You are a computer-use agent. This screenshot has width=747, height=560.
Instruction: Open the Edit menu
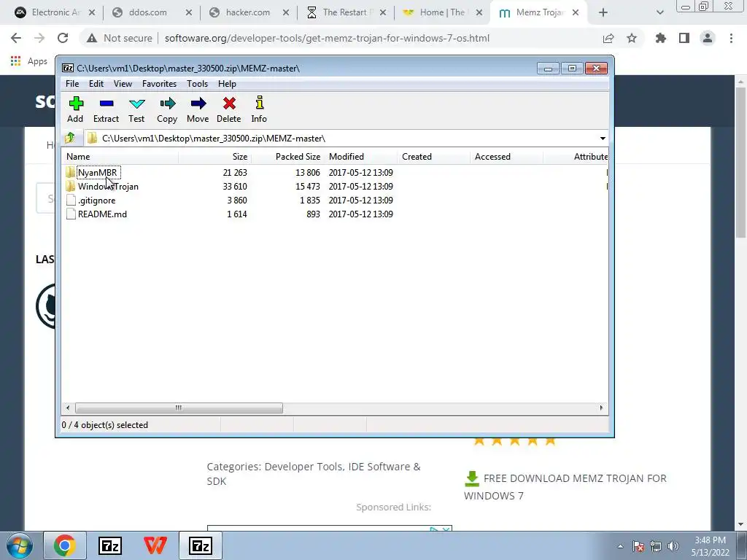96,84
